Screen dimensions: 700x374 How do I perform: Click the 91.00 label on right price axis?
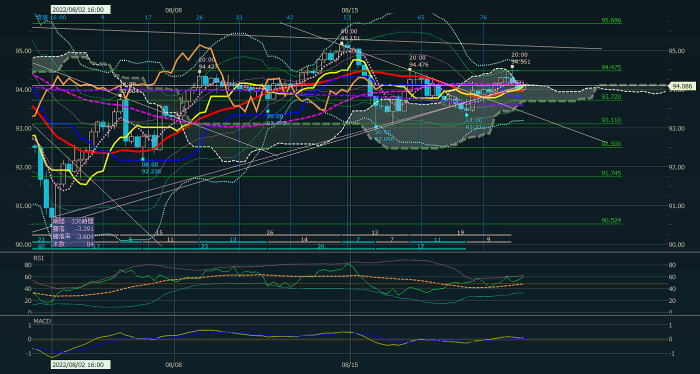[x=676, y=206]
